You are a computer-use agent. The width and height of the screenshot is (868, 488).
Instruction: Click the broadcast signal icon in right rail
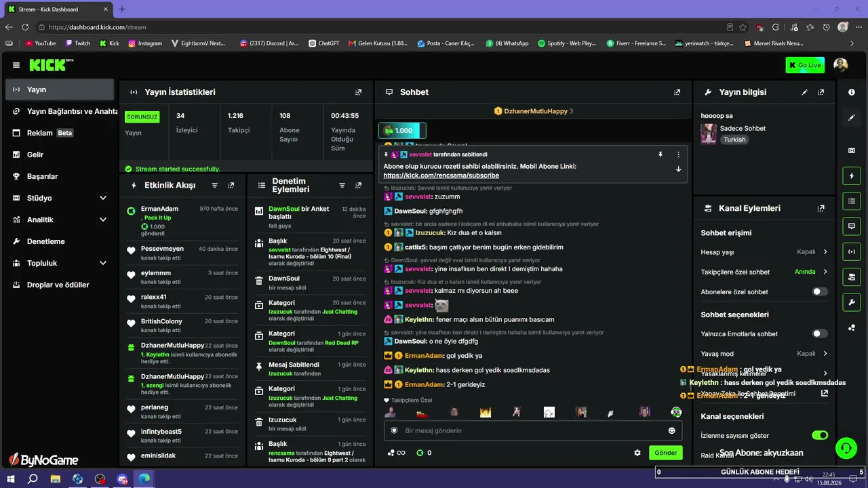tap(852, 251)
